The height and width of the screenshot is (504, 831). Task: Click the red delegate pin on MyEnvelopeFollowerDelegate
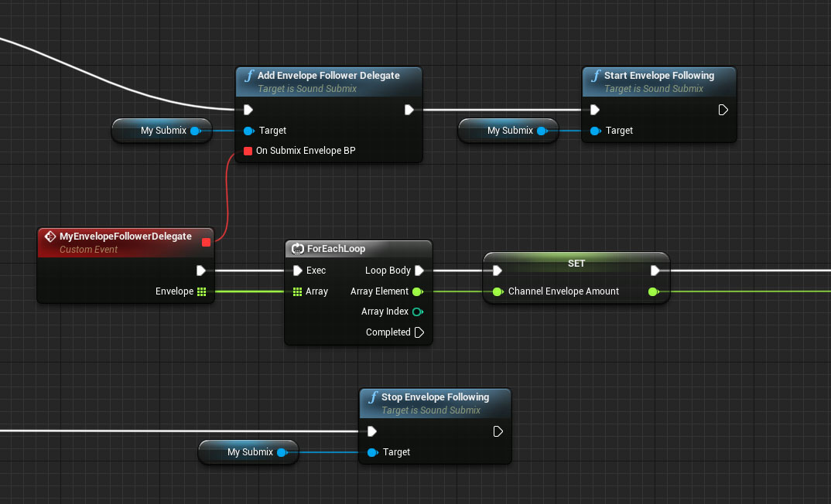pos(206,243)
